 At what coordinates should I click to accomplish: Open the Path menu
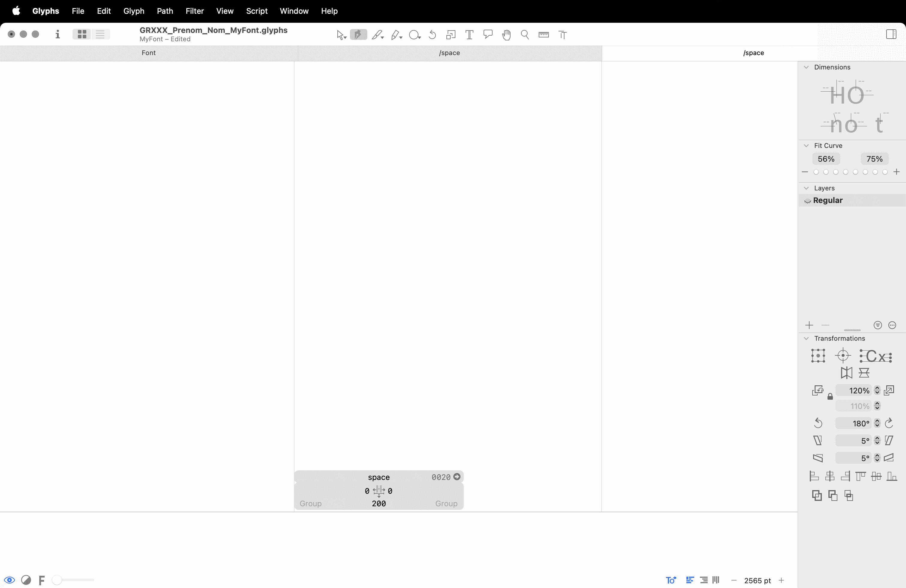(165, 11)
